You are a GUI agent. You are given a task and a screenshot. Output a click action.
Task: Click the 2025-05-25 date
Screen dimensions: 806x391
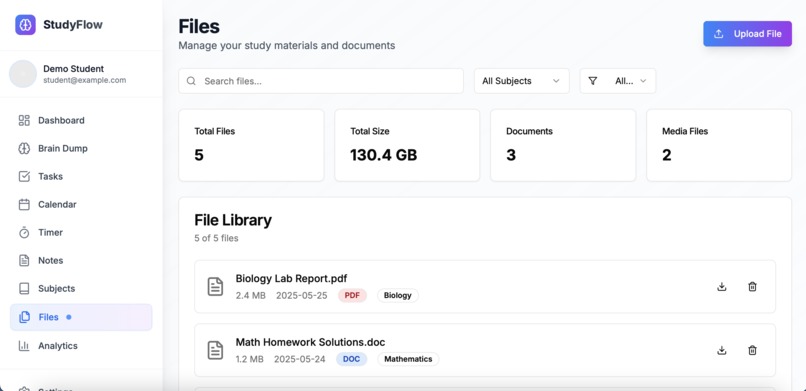(x=302, y=295)
